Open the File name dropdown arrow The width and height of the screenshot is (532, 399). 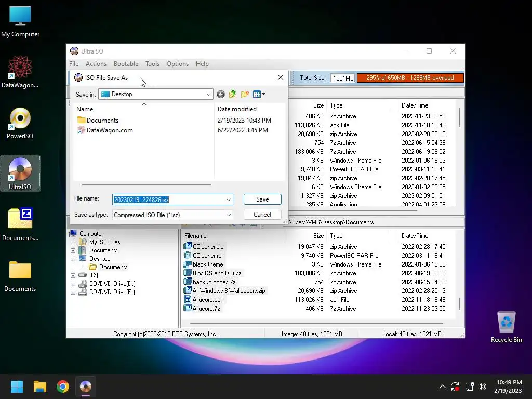229,199
